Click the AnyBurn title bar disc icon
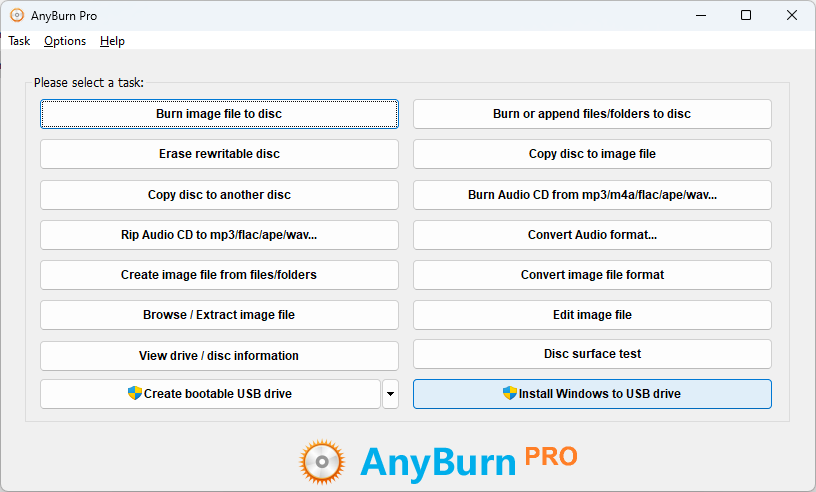Screen dimensions: 816x492 (x=17, y=16)
